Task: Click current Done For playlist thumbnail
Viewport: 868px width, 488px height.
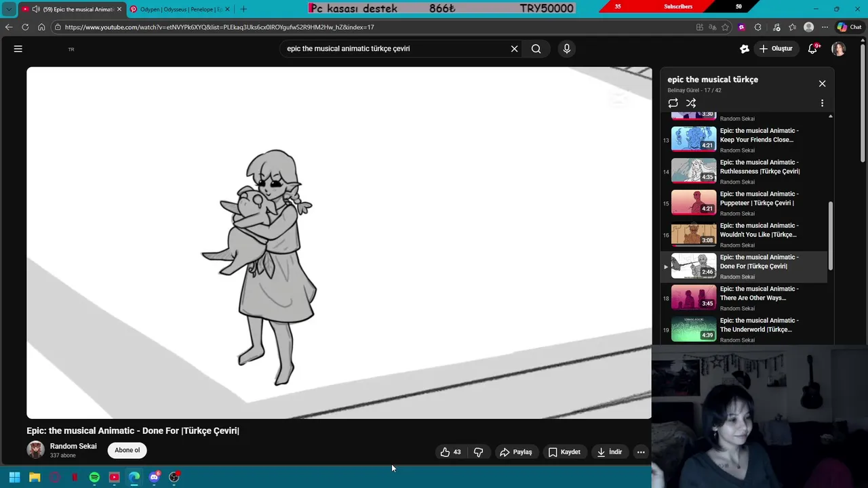Action: pyautogui.click(x=694, y=266)
